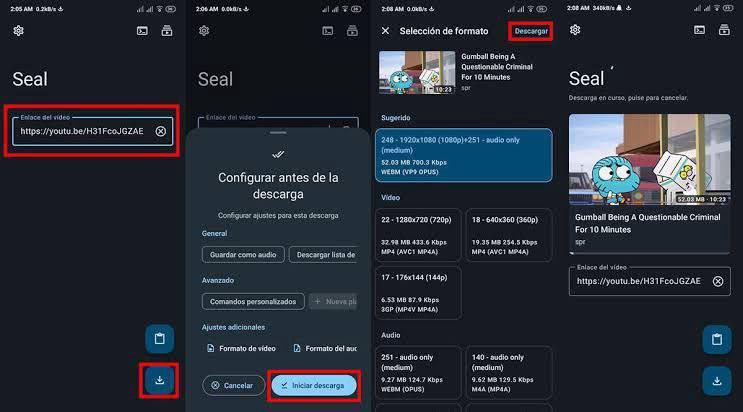Open downloads library icon in second screen

352,31
